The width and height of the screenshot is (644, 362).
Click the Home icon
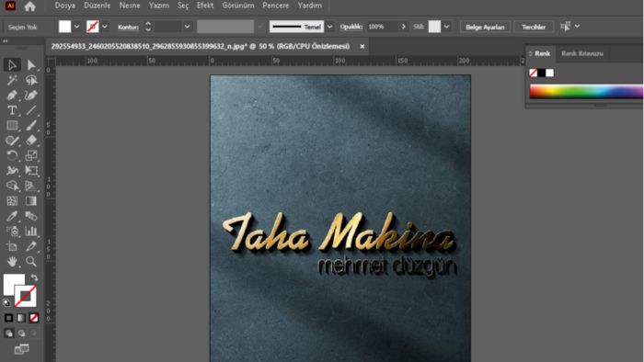click(29, 6)
